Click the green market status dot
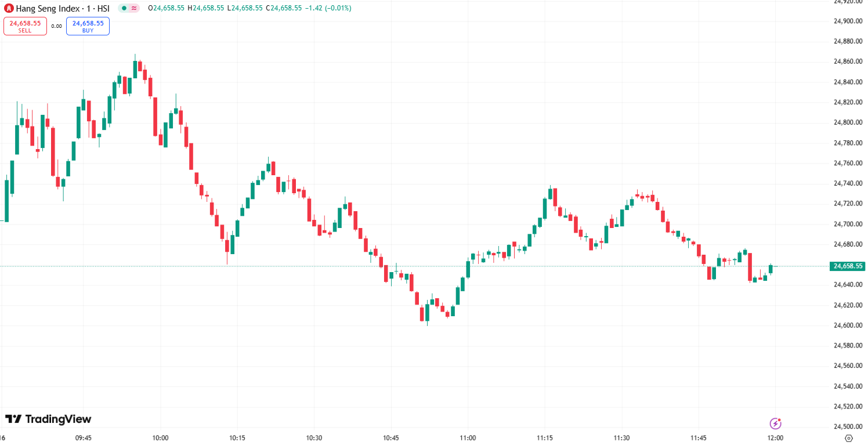 [x=124, y=8]
